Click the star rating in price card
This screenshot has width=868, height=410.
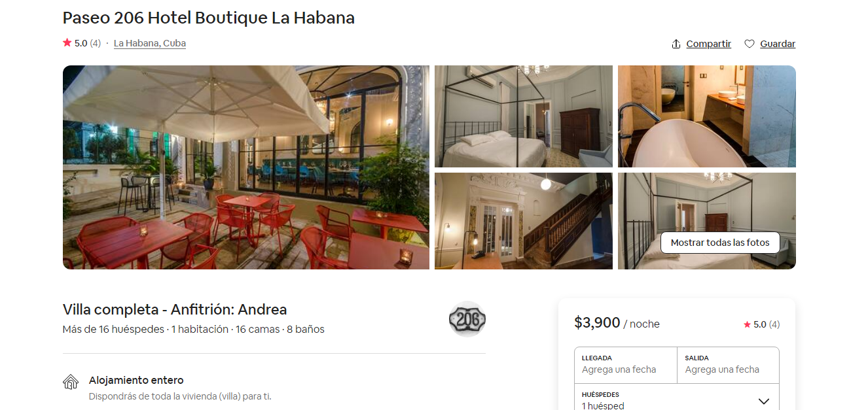[x=747, y=324]
